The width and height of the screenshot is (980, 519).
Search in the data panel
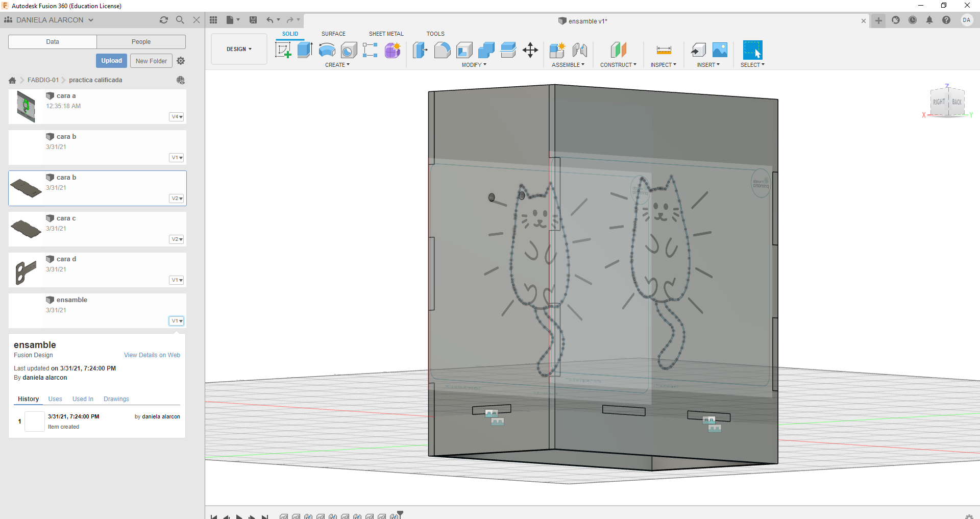pos(180,20)
